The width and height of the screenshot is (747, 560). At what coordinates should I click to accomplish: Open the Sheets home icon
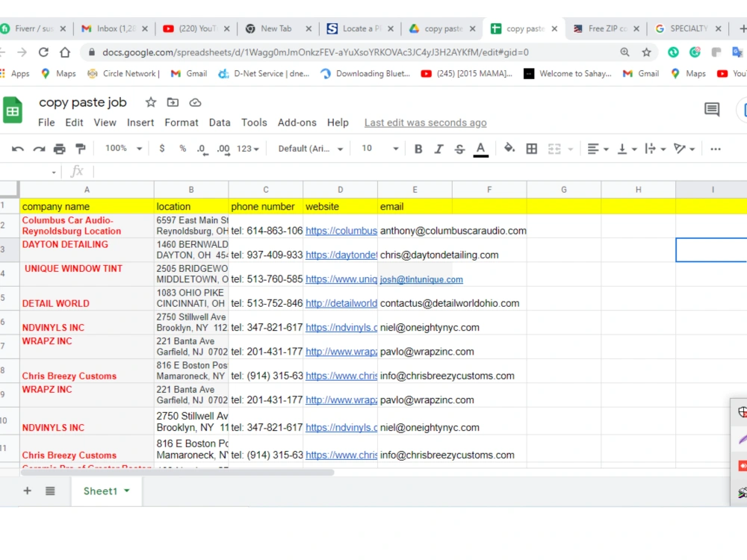[13, 110]
